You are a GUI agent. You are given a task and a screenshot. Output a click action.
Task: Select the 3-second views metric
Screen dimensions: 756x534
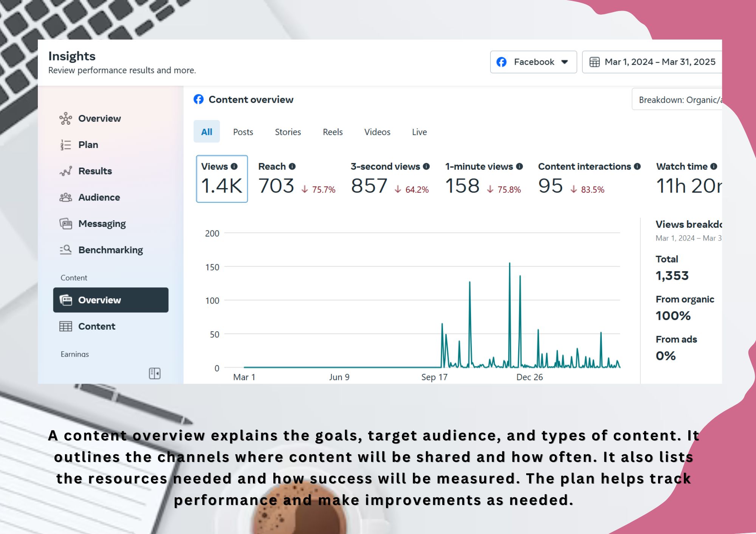(x=389, y=179)
